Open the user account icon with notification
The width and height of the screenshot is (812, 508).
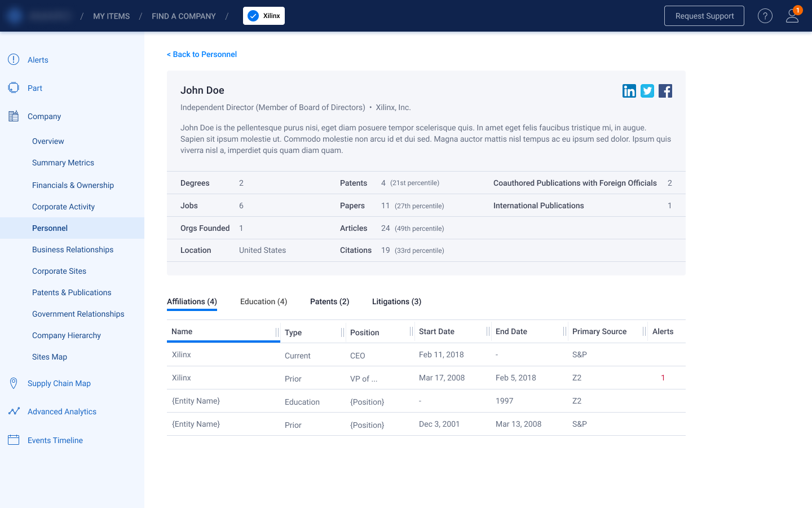(x=793, y=15)
